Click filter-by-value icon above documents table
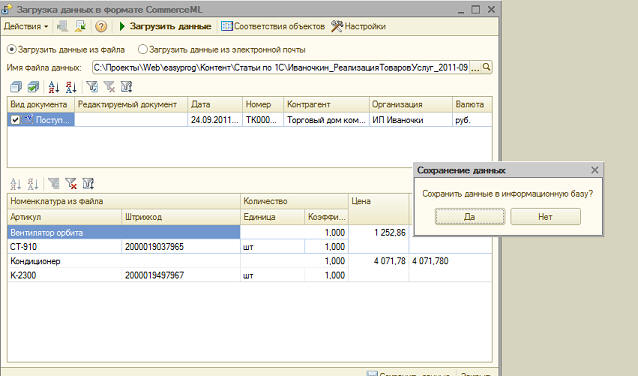The width and height of the screenshot is (638, 376). pyautogui.click(x=92, y=87)
